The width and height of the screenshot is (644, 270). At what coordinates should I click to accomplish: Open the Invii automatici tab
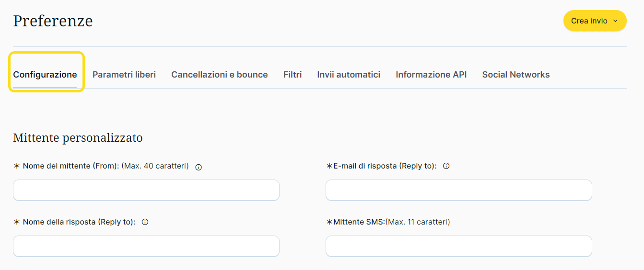(349, 75)
